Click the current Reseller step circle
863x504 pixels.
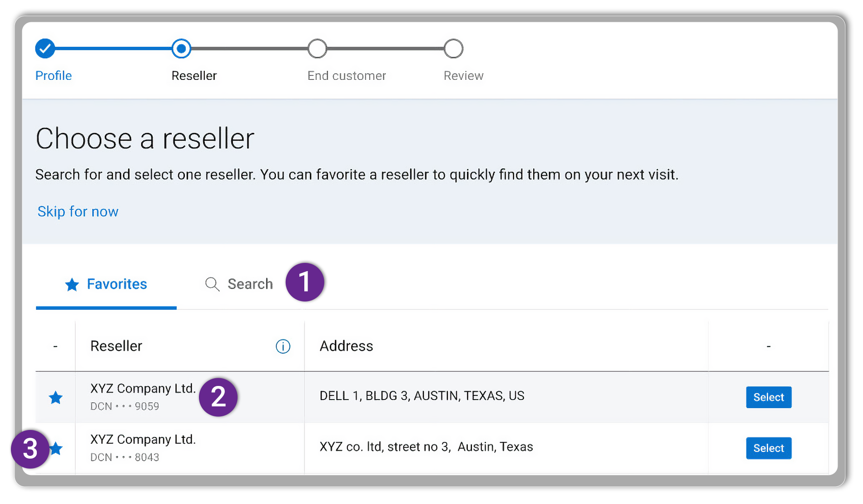[x=181, y=49]
